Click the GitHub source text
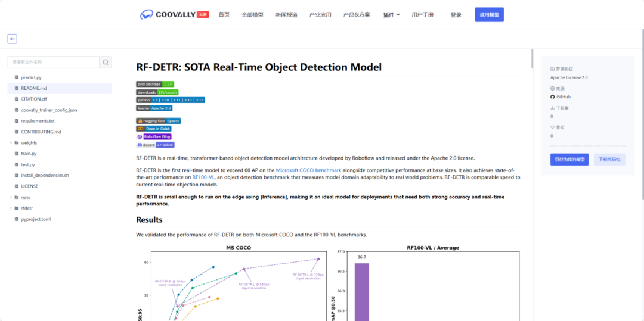Viewport: 644px width, 321px height. 563,96
